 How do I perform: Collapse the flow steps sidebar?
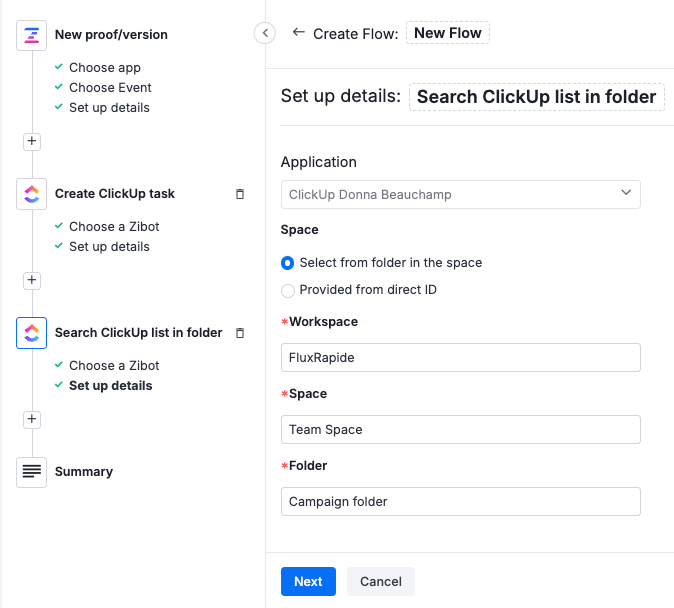pyautogui.click(x=265, y=33)
